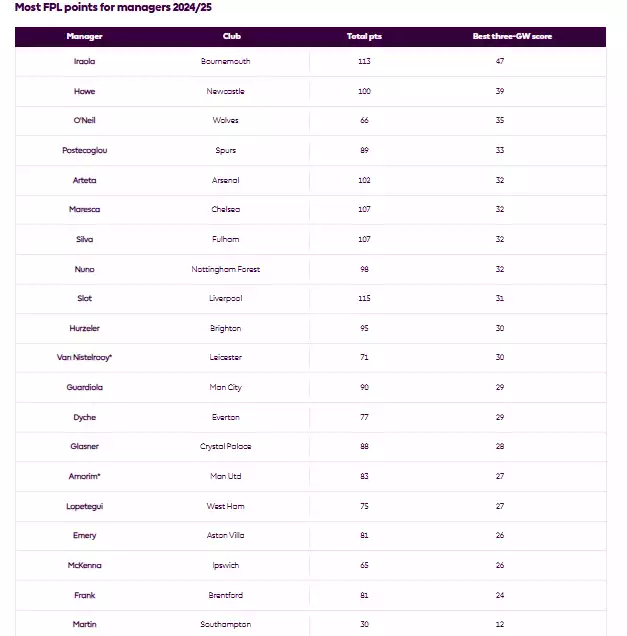
Task: Select Martin's total points value 30
Action: [x=364, y=625]
